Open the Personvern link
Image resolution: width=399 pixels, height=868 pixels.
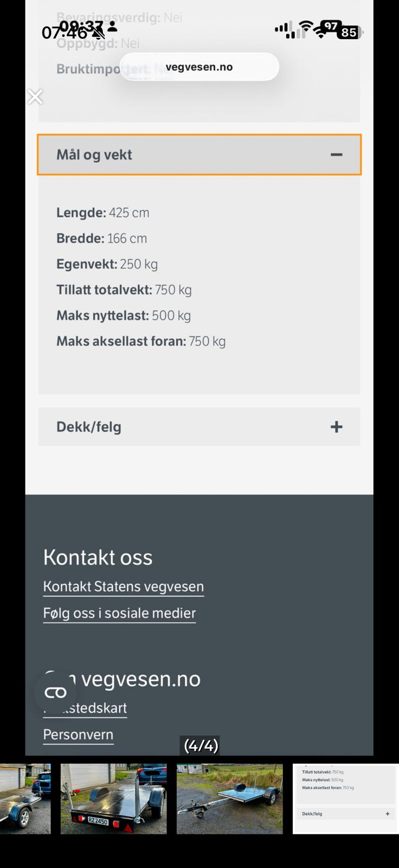coord(79,735)
